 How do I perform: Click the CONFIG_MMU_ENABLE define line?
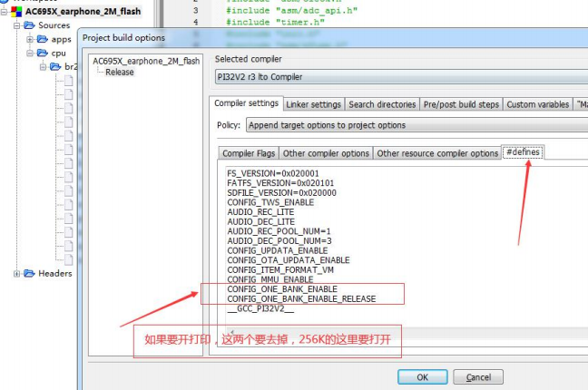(270, 279)
